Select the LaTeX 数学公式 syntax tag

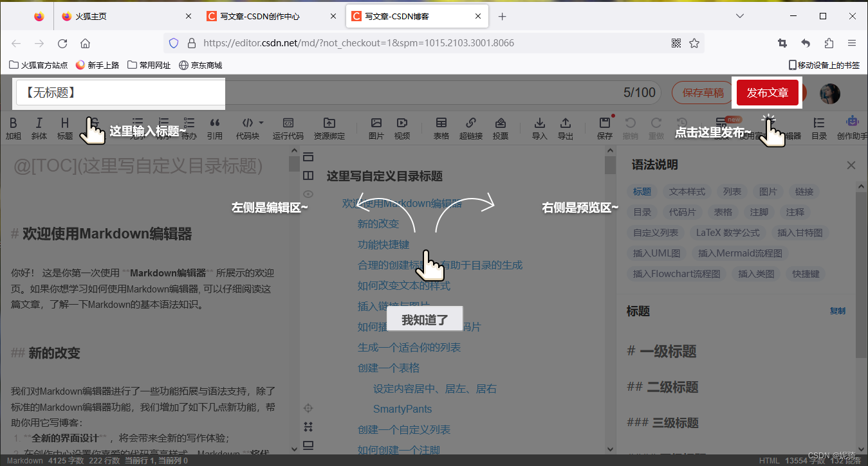coord(728,233)
